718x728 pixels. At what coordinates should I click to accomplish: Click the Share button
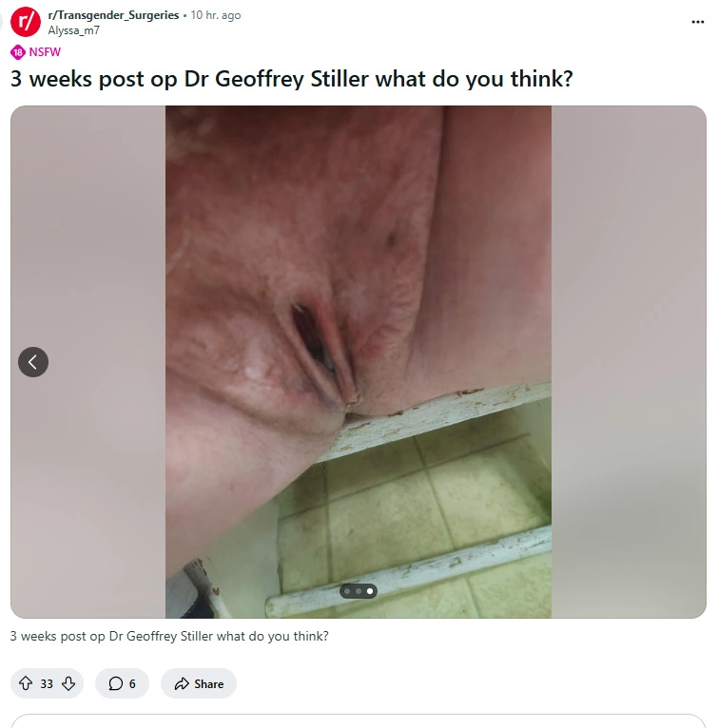[199, 683]
